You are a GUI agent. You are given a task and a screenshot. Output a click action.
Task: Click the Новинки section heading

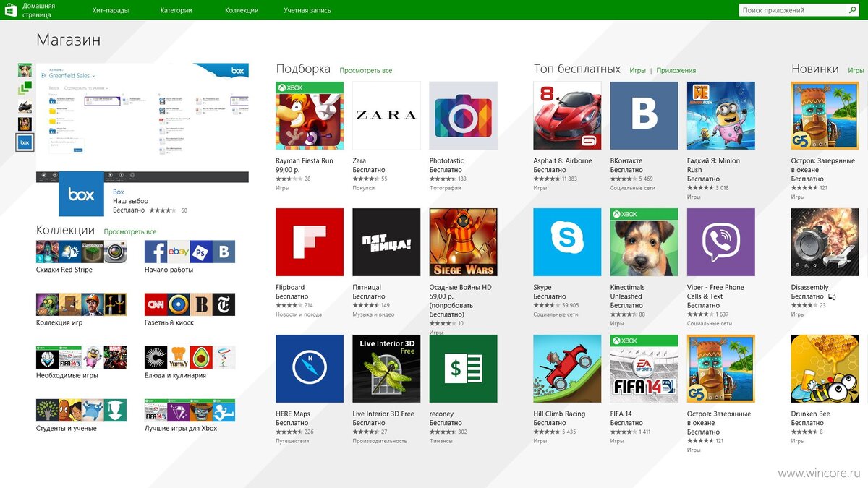click(x=815, y=69)
